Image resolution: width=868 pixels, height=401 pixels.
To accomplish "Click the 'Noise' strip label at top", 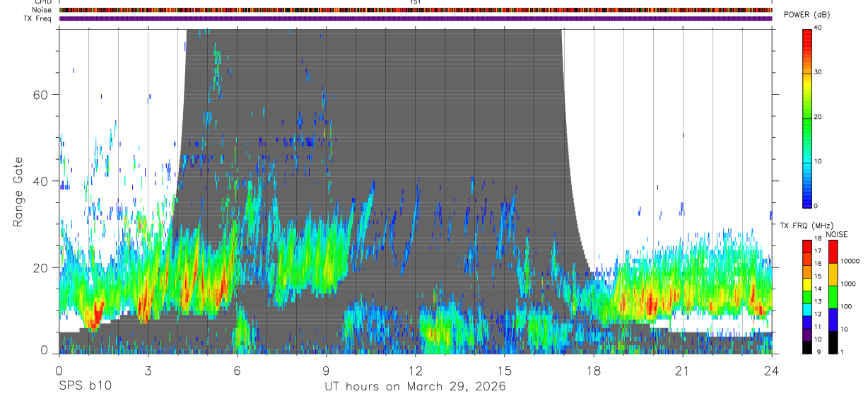I will (42, 10).
